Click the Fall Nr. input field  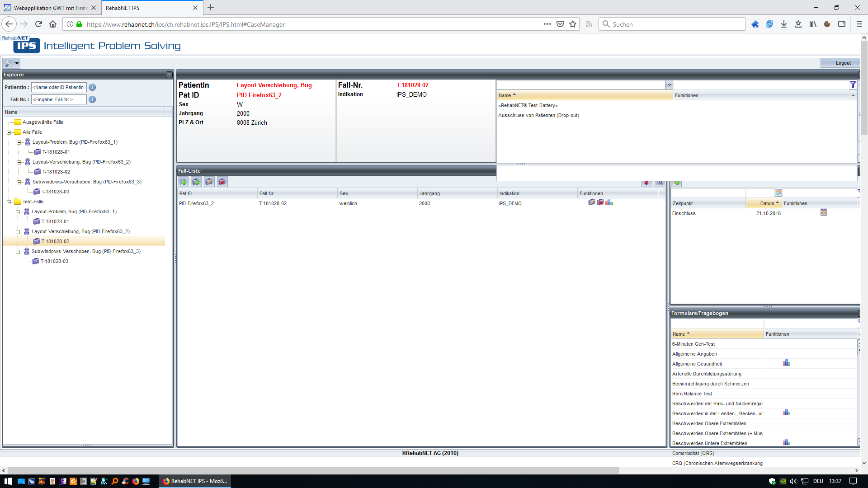[59, 99]
